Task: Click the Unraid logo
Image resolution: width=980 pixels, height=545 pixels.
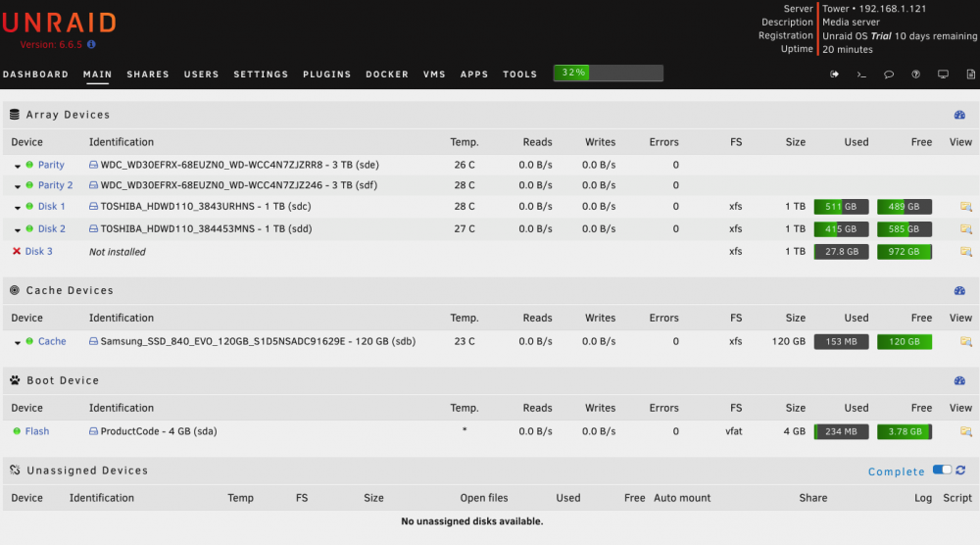Action: [x=59, y=24]
